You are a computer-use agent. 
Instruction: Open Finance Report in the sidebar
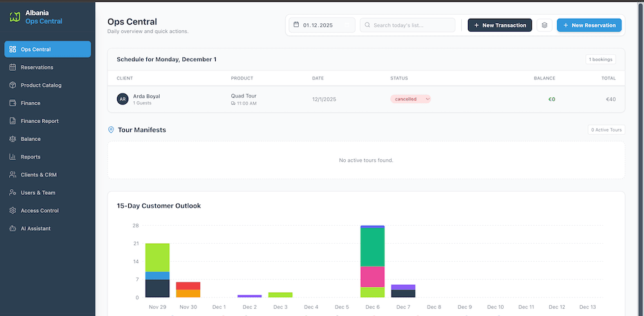pos(39,121)
